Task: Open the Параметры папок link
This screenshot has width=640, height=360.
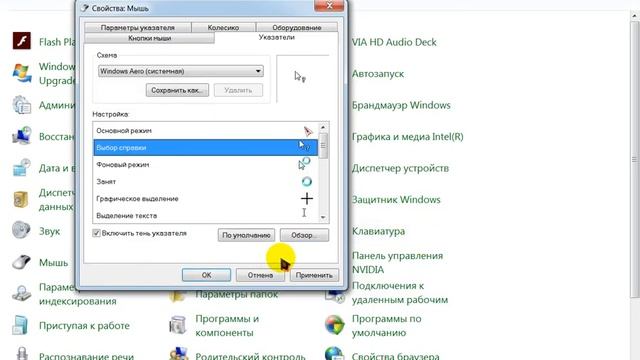Action: [236, 294]
